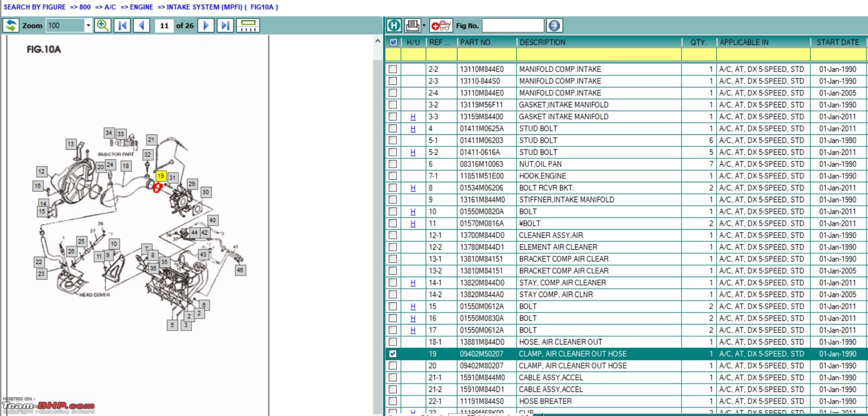Go to the next figure page
868x416 pixels.
[x=206, y=25]
